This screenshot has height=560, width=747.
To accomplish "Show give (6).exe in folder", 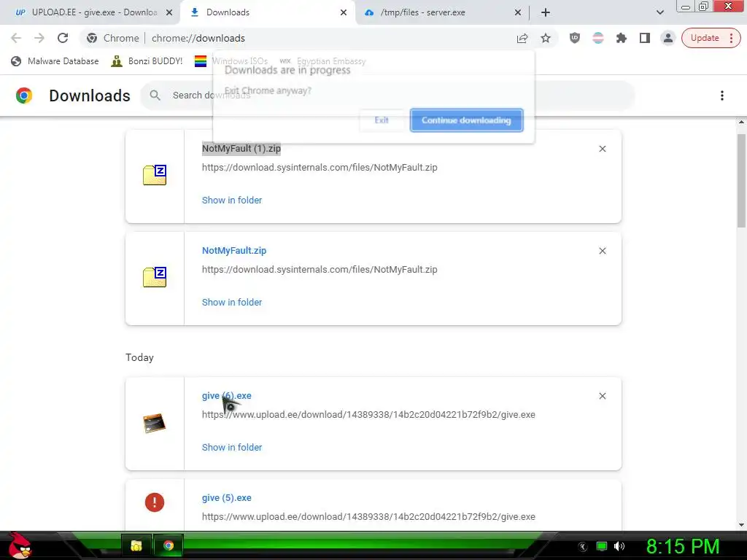I will tap(232, 448).
